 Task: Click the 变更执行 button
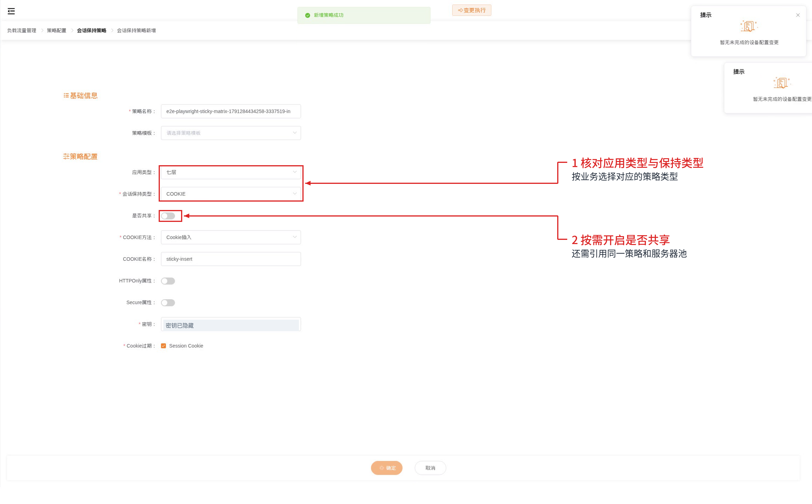click(471, 10)
